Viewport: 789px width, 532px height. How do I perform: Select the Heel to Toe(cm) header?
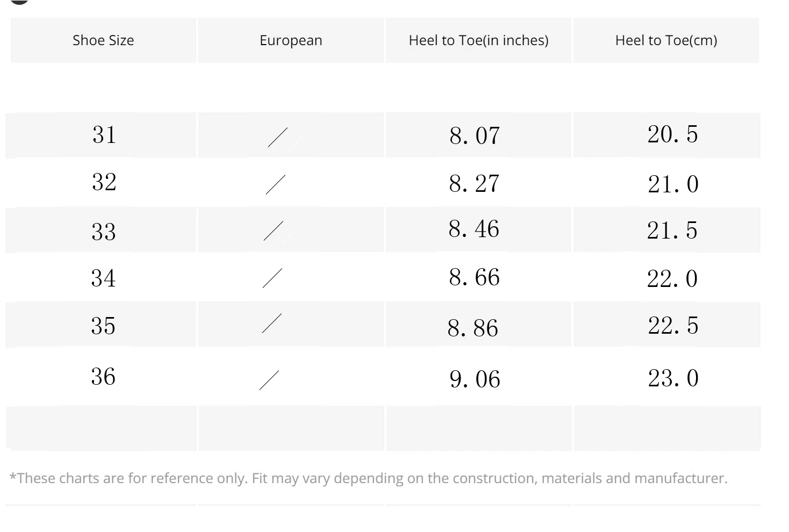pyautogui.click(x=666, y=40)
